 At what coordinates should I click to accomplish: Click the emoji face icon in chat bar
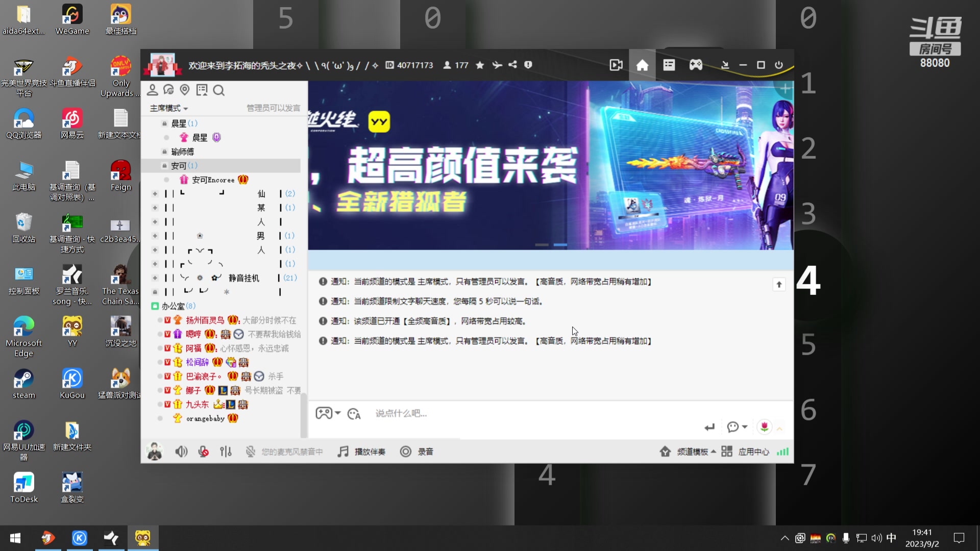354,414
